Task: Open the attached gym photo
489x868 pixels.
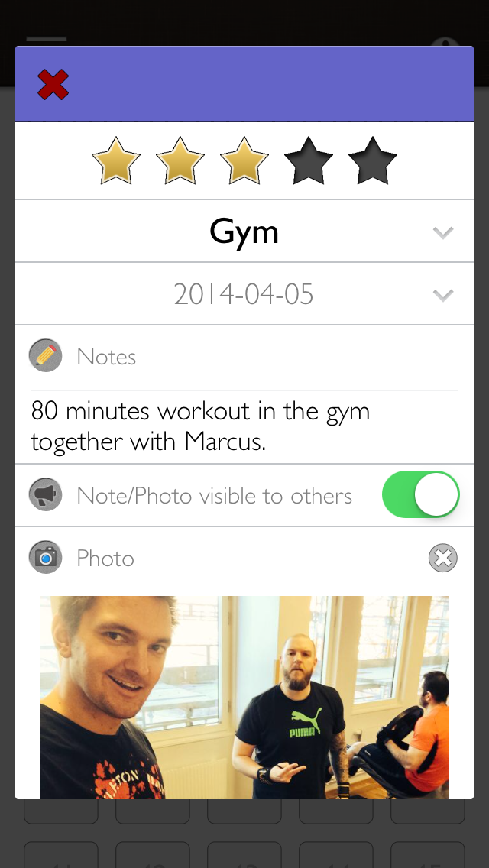Action: 244,698
